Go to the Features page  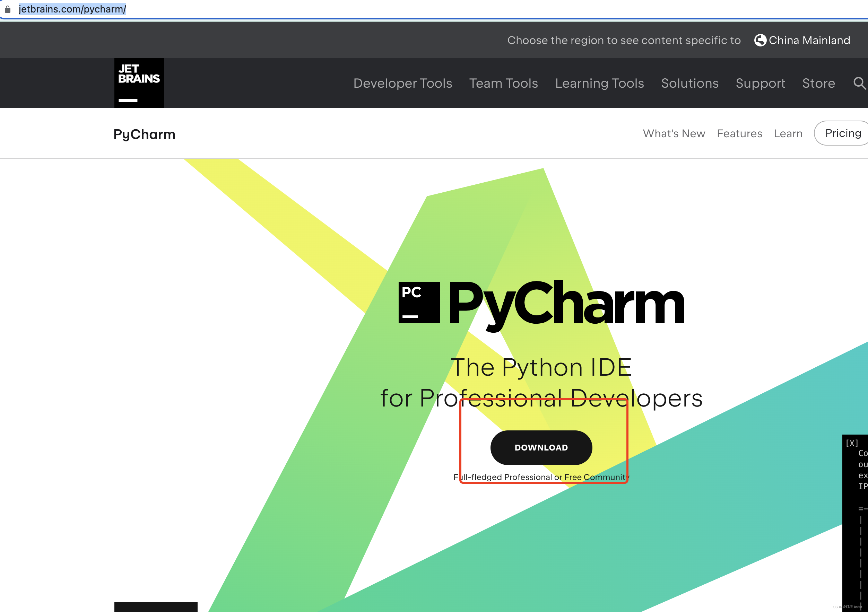click(x=739, y=133)
